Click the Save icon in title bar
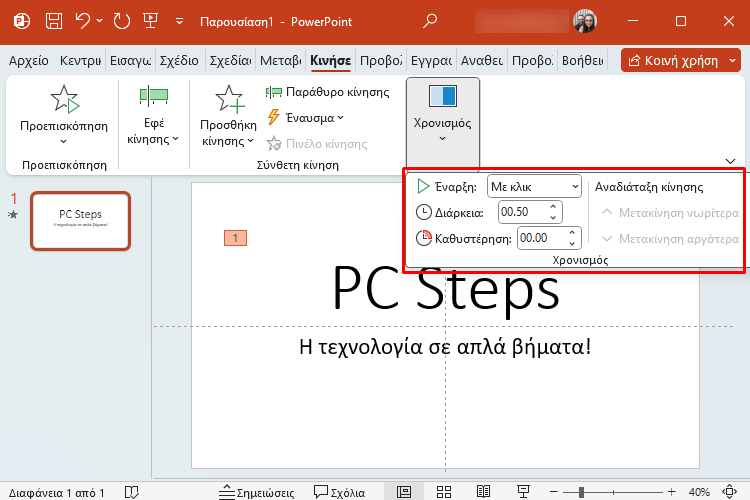The width and height of the screenshot is (750, 500). pos(54,21)
